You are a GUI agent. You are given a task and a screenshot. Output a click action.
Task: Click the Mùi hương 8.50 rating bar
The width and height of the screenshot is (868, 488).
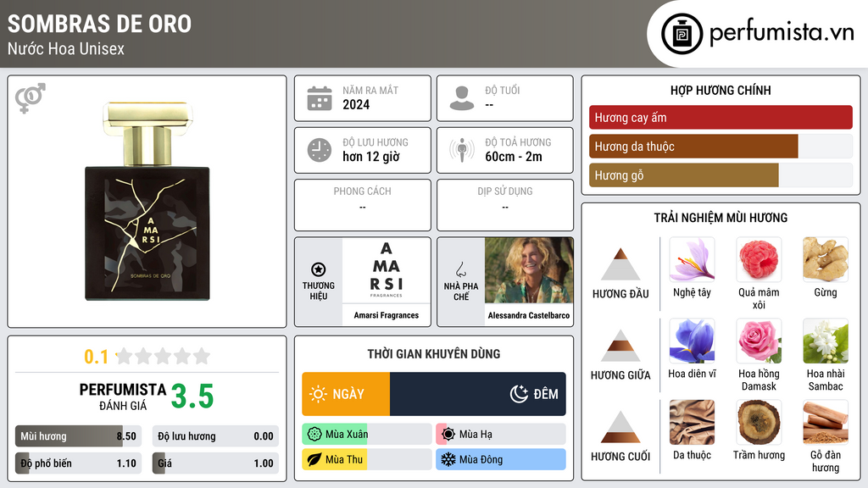[78, 436]
